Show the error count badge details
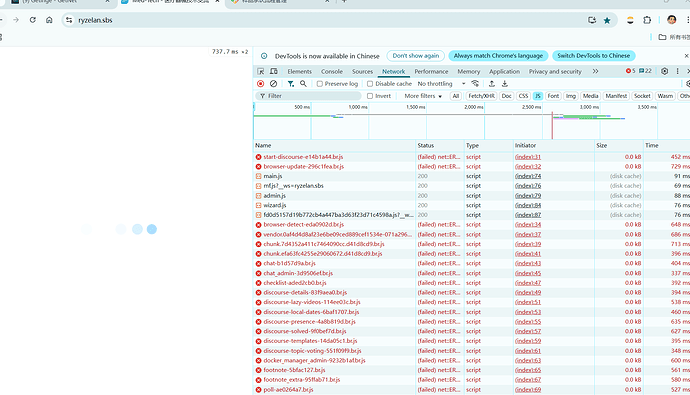The image size is (690, 395). click(x=631, y=71)
